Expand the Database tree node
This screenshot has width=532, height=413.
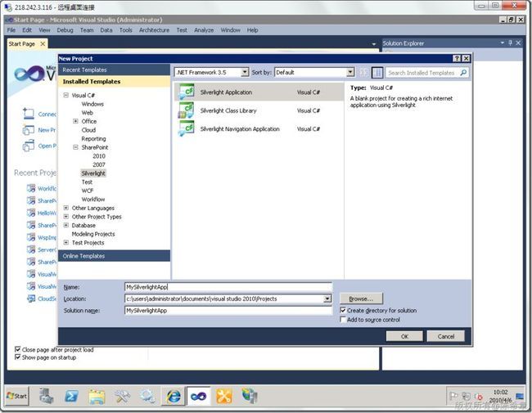(x=65, y=225)
